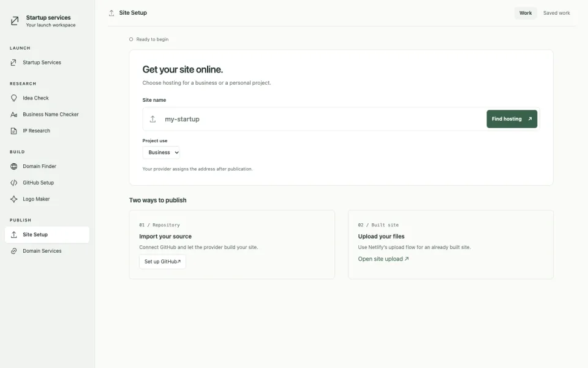The height and width of the screenshot is (368, 588).
Task: Click the Startup Services arrow icon in the sidebar
Action: click(13, 63)
